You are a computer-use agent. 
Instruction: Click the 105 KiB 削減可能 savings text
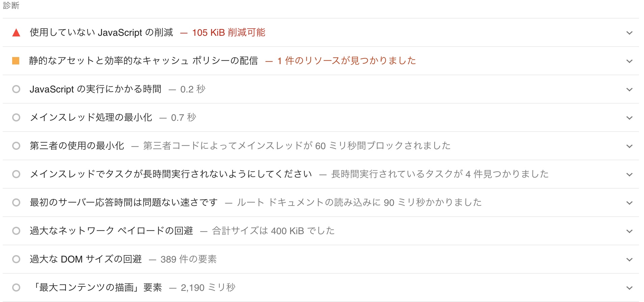point(229,32)
